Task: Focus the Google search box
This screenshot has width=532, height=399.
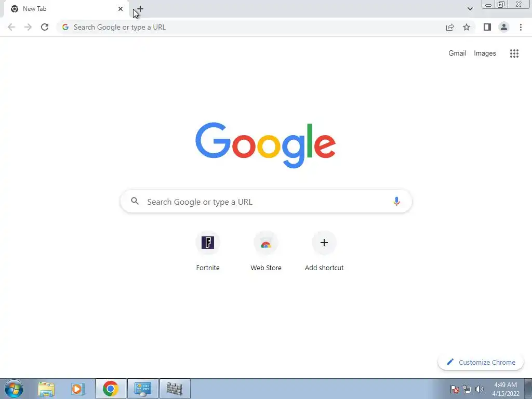Action: tap(266, 202)
